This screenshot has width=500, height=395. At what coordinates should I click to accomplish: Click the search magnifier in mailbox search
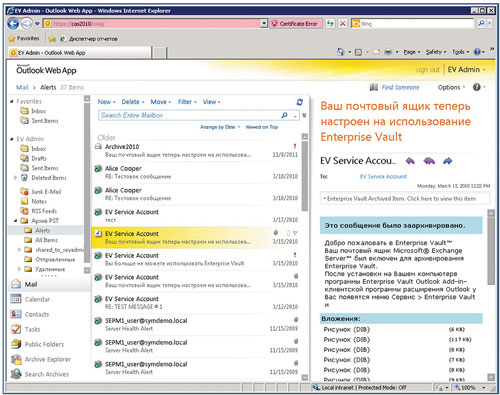[x=284, y=115]
